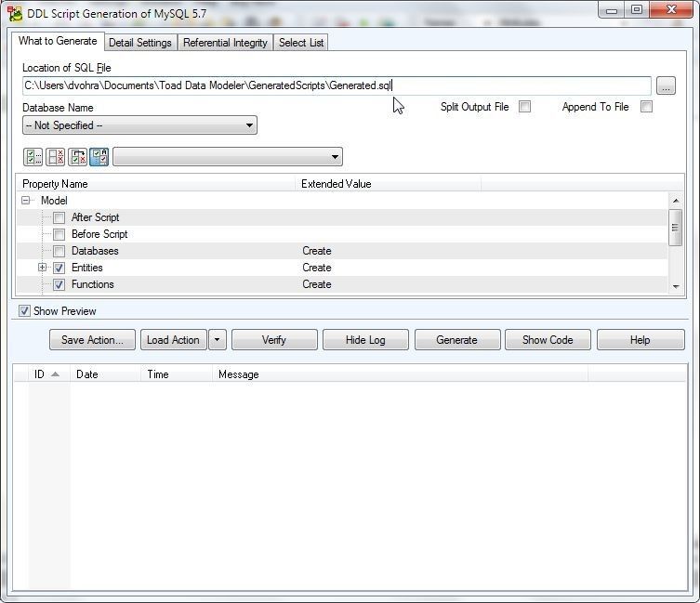Click the Time column header in log

(177, 374)
